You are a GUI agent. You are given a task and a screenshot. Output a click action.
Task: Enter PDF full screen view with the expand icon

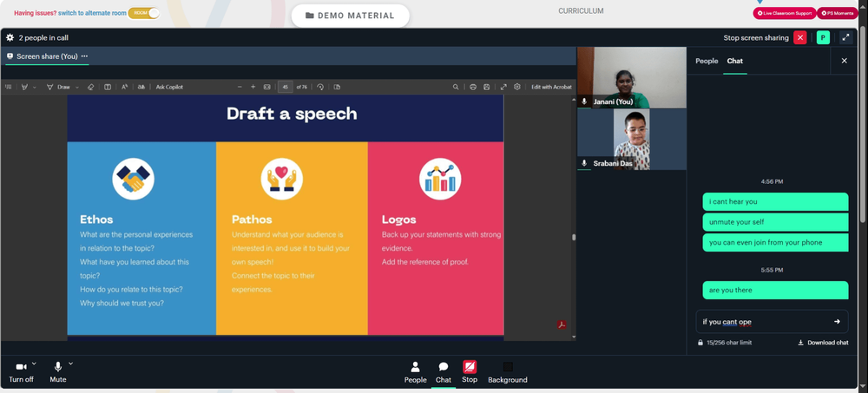pyautogui.click(x=503, y=87)
